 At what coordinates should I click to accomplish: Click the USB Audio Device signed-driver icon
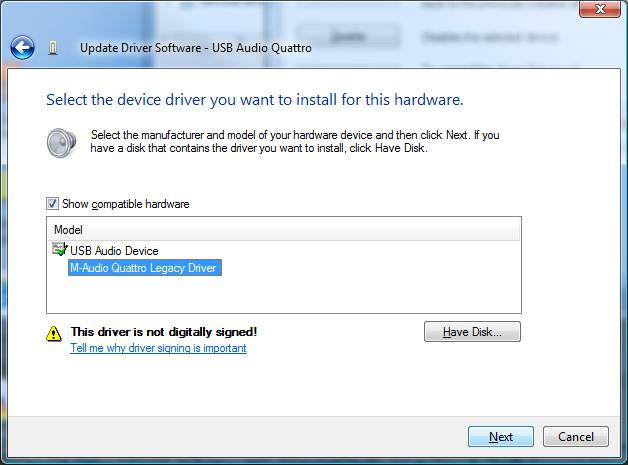(59, 250)
